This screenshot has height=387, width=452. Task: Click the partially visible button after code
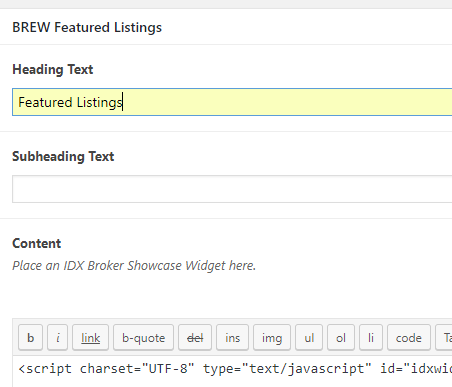coord(444,337)
